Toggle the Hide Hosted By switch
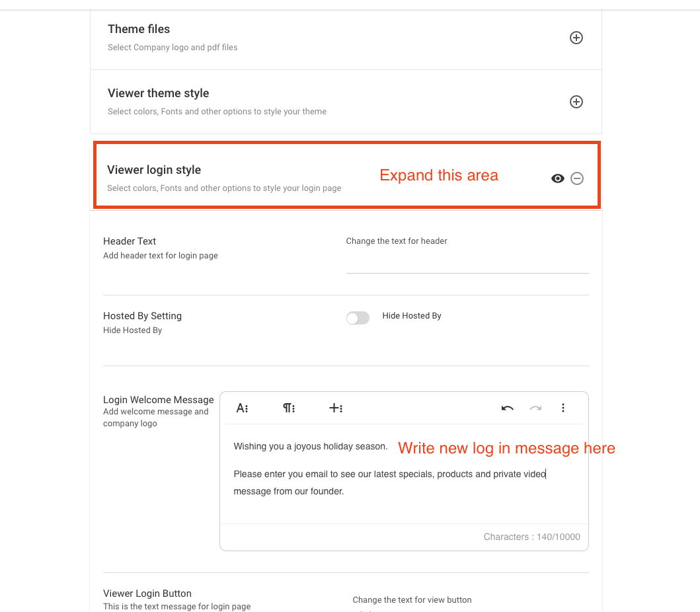 358,318
